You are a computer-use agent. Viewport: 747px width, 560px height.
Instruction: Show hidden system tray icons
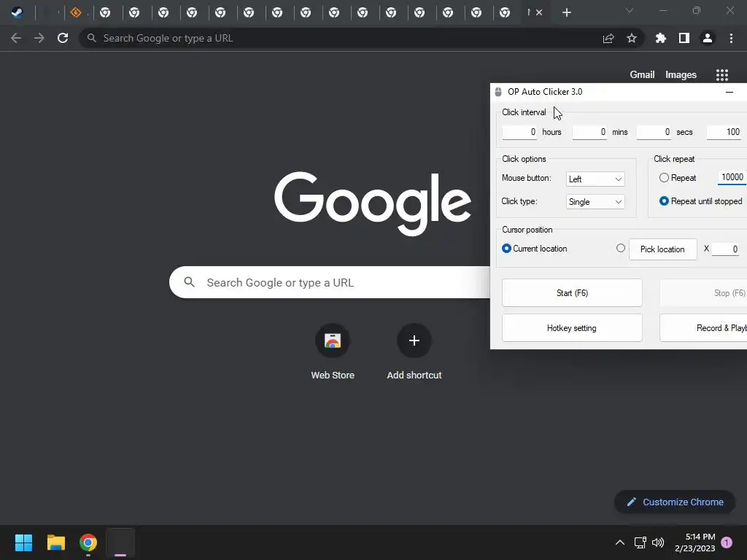tap(620, 542)
